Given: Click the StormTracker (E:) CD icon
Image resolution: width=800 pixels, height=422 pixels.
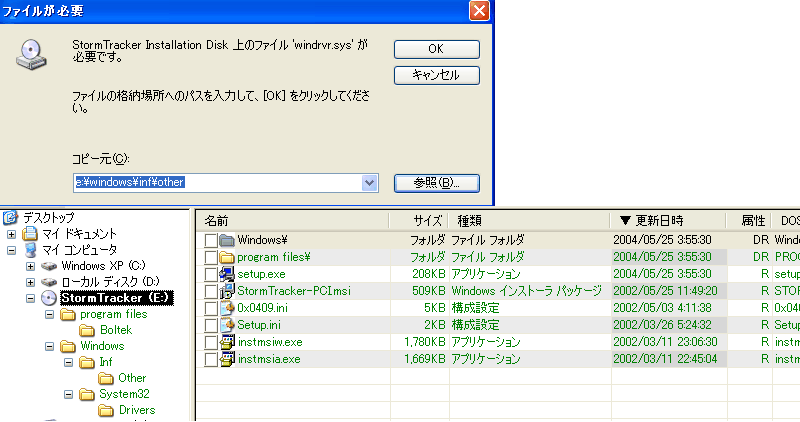Looking at the screenshot, I should coord(48,298).
